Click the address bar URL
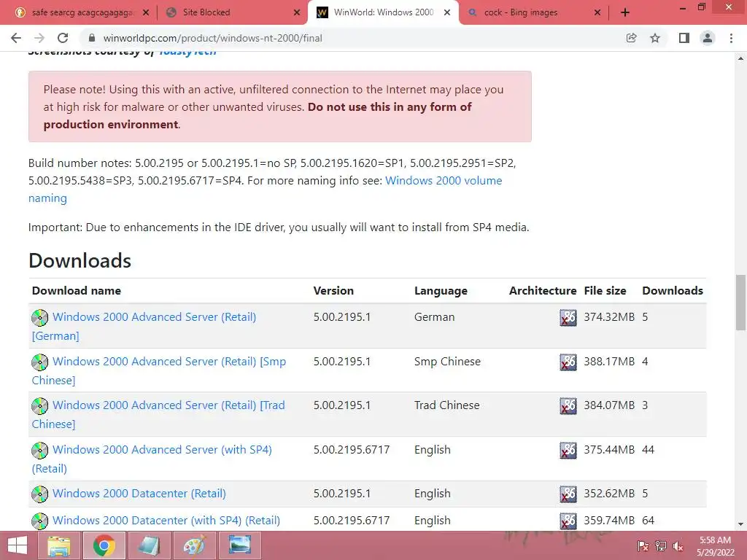The width and height of the screenshot is (747, 560). [212, 38]
